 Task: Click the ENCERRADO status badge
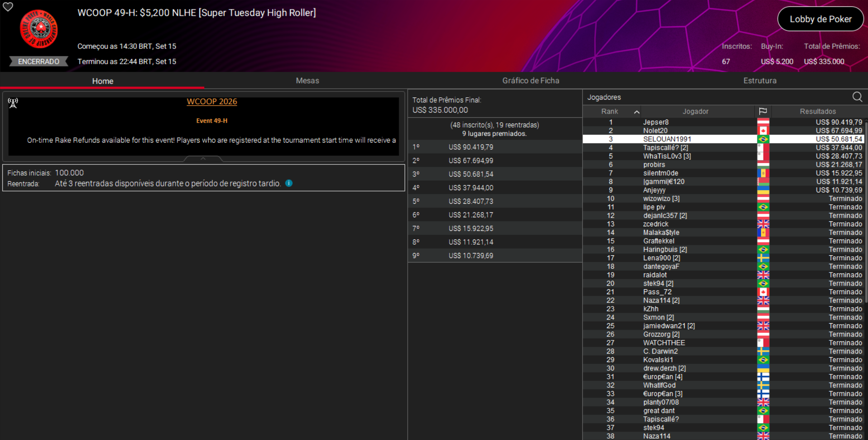click(38, 62)
